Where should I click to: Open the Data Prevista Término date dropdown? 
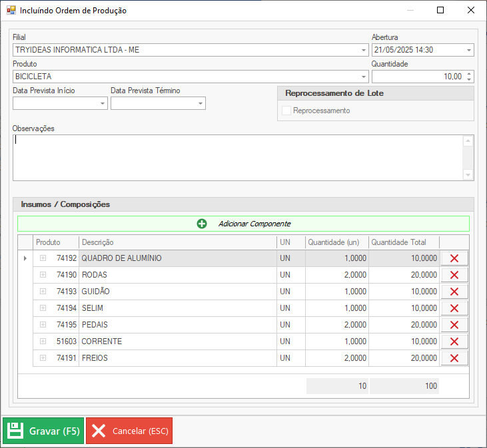coord(201,103)
